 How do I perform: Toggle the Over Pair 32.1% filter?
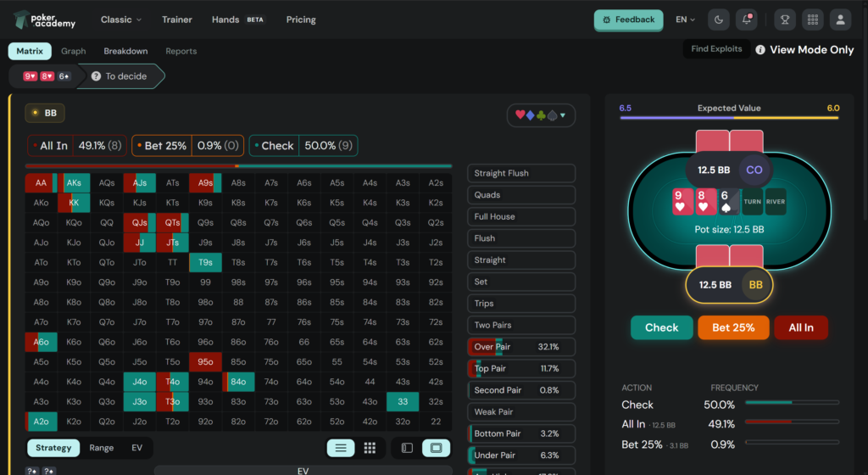521,347
